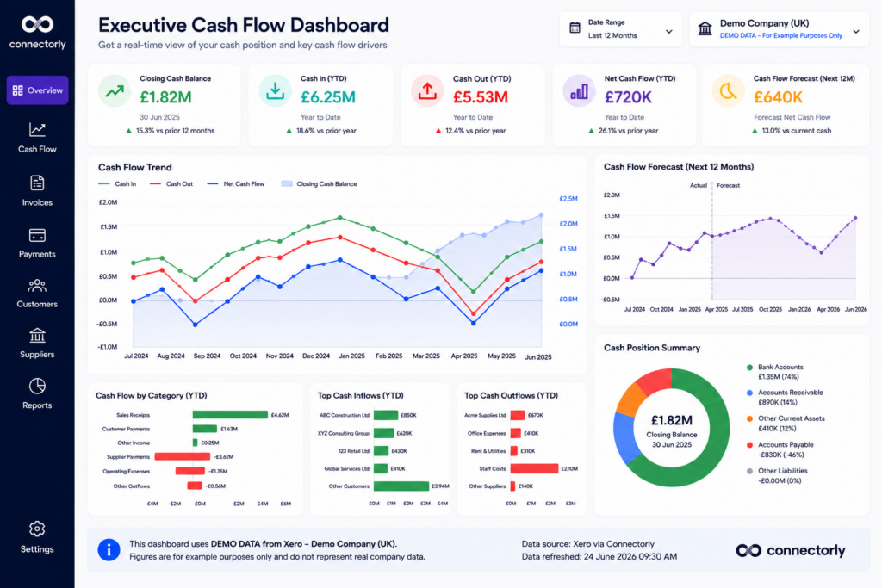Click the DEMO DATA – For Example Purposes Only link
Viewport: 882px width, 588px height.
(780, 35)
